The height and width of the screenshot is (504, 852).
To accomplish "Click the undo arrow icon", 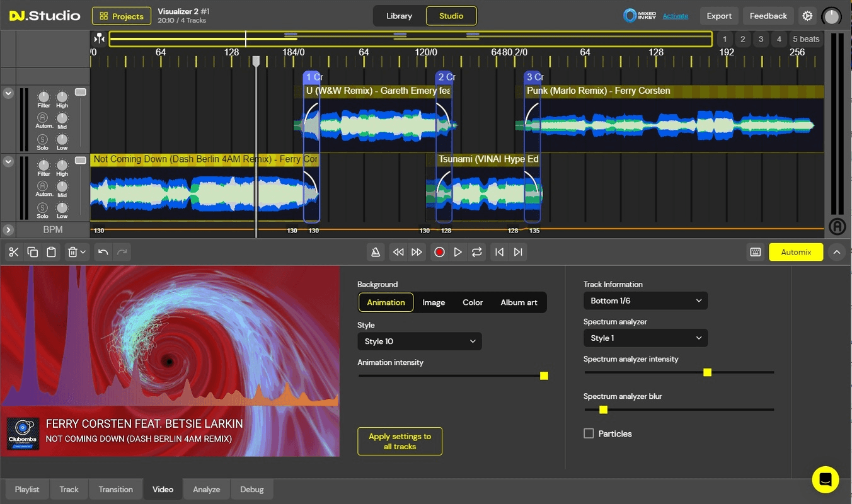I will 103,252.
